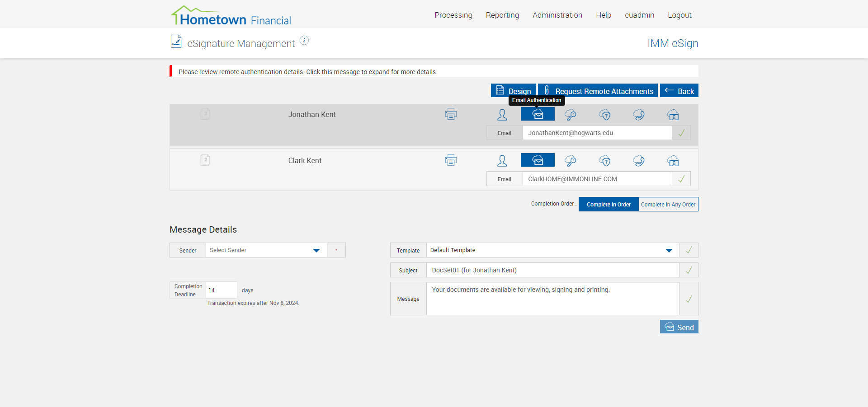Image resolution: width=868 pixels, height=407 pixels.
Task: Select Email Authentication icon for Jonathan Kent
Action: [538, 114]
